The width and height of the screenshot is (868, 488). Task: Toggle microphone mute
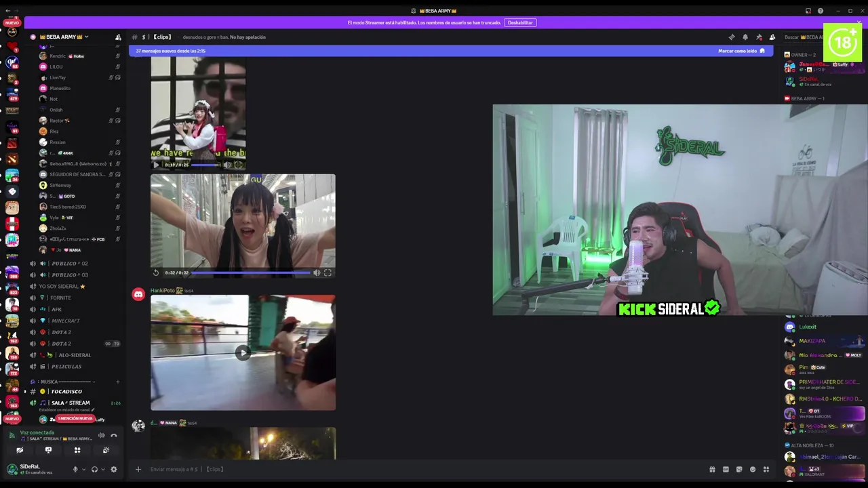point(75,469)
